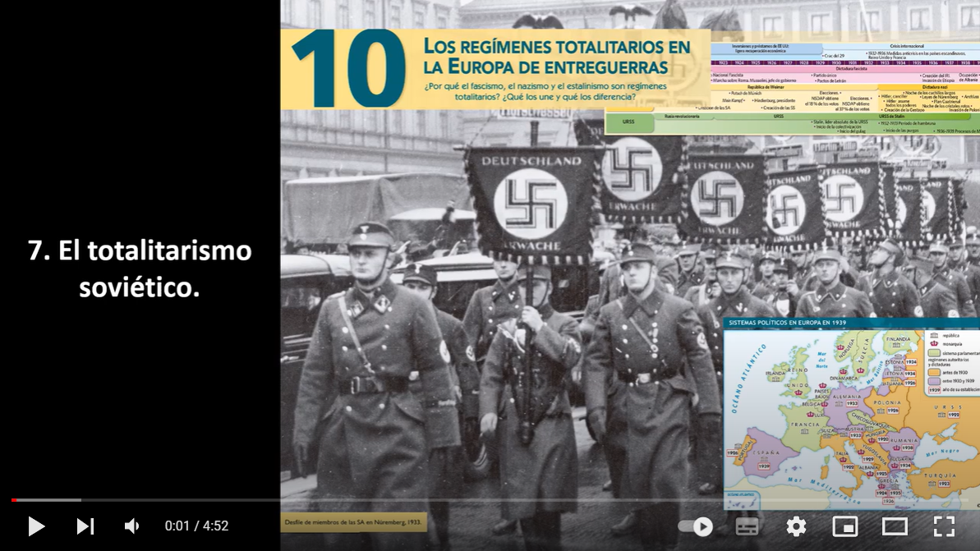The image size is (980, 551).
Task: Click the chronology timeline chart
Action: pos(792,88)
